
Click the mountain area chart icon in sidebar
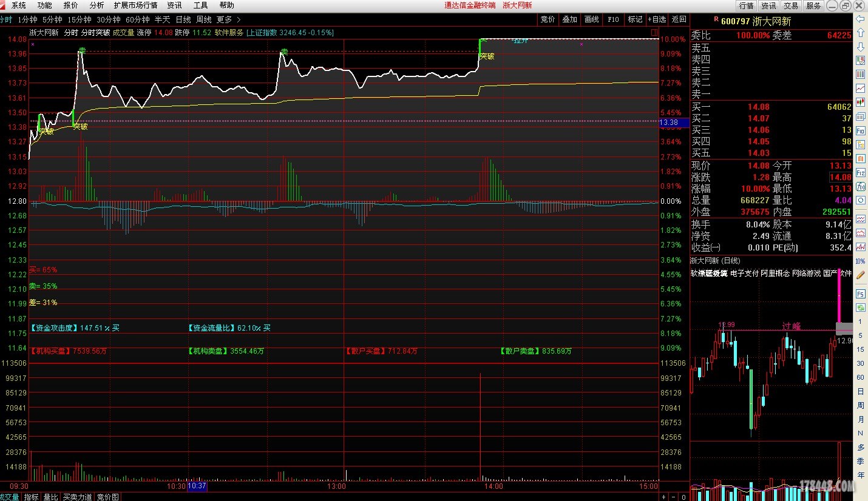[x=860, y=232]
